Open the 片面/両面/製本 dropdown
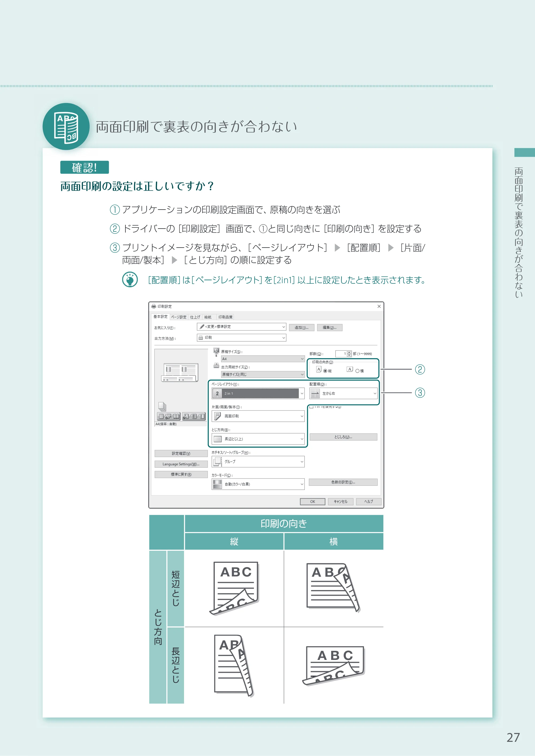This screenshot has height=756, width=535. [258, 416]
